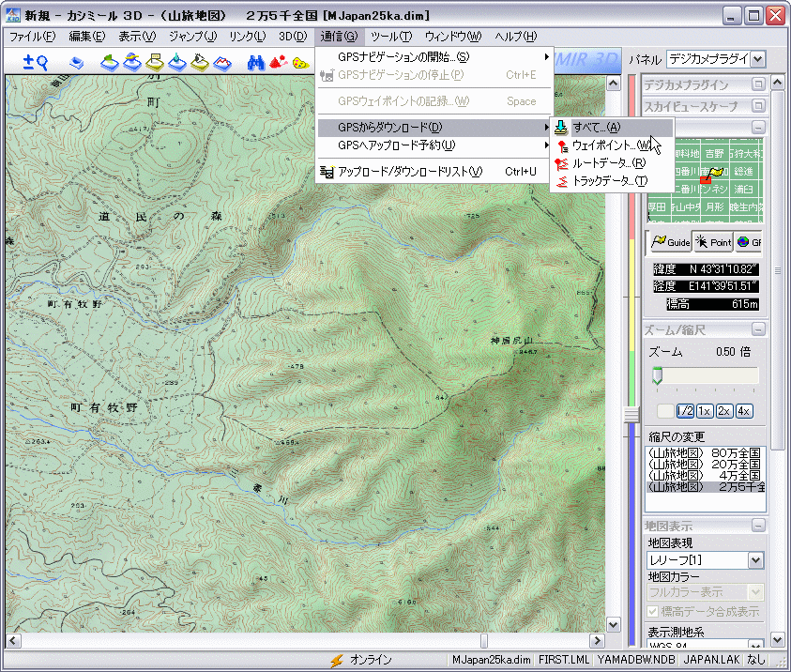Click the signpost-on-map toolbar icon

155,62
